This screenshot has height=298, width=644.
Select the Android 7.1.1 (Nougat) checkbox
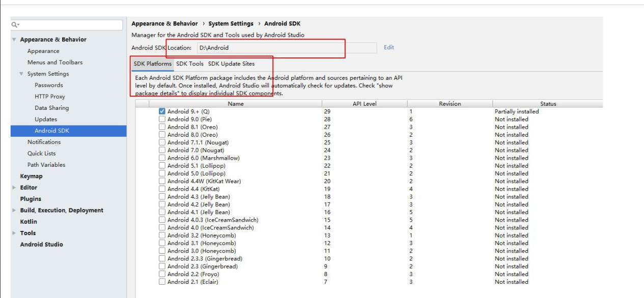pos(162,142)
